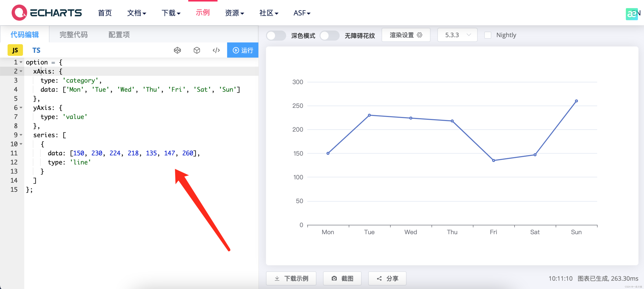Open the CodeSandbox export icon

[197, 50]
